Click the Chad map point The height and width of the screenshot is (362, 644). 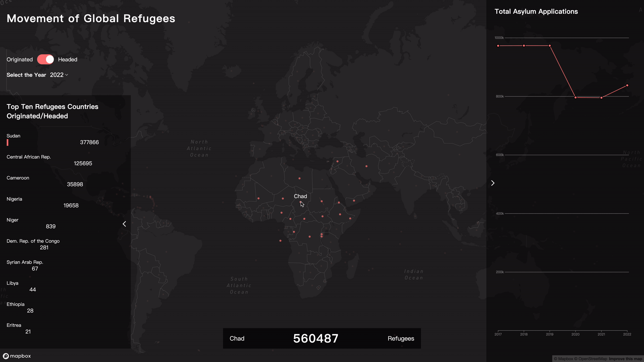click(300, 202)
